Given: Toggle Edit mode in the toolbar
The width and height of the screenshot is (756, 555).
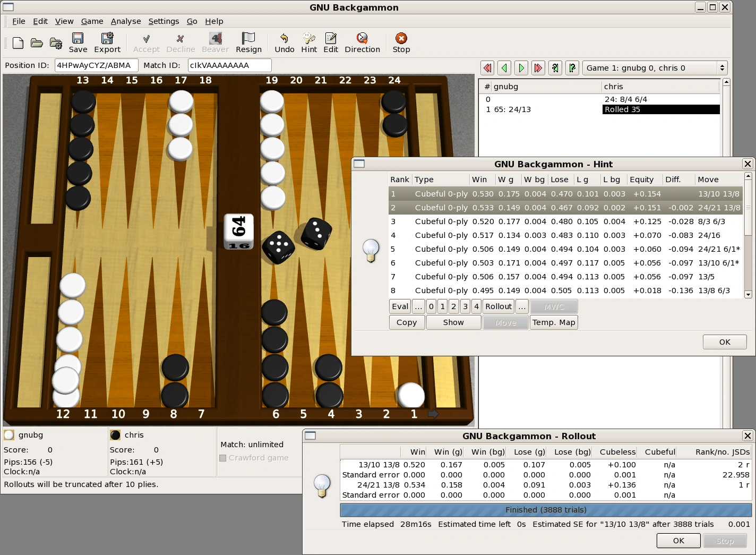Looking at the screenshot, I should point(330,42).
